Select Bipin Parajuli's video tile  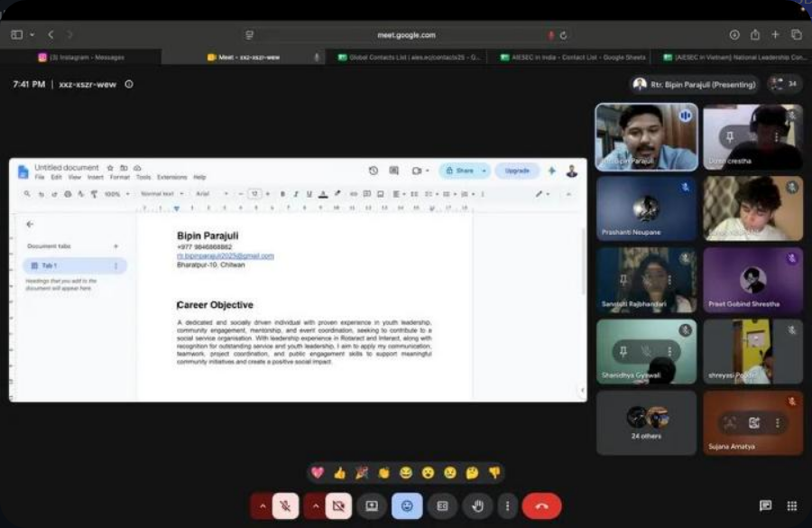(x=646, y=137)
